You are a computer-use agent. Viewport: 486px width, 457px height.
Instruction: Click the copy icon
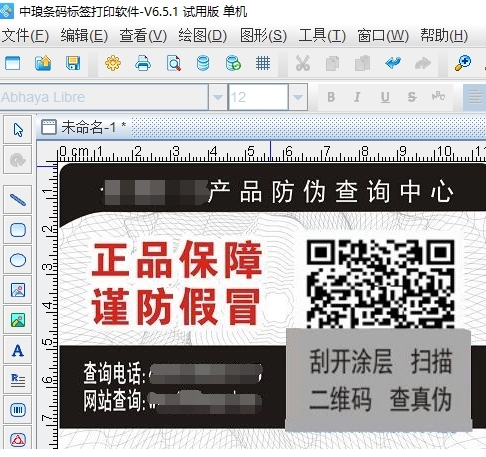332,63
